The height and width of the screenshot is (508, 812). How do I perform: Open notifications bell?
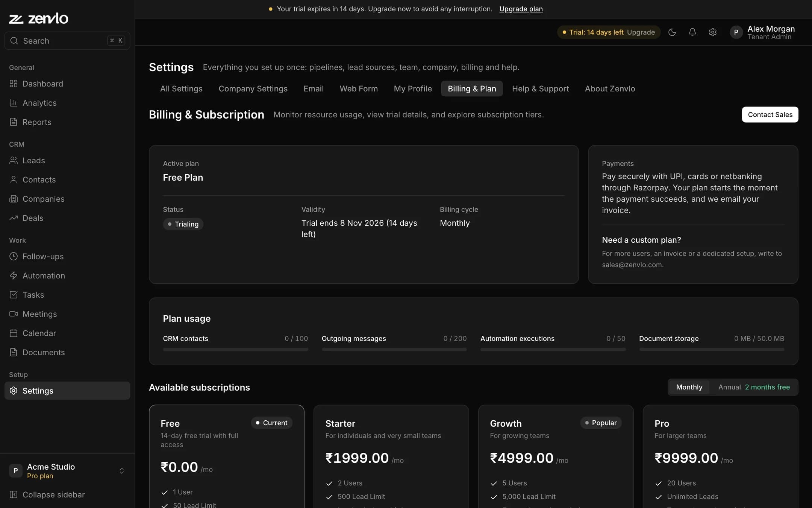click(692, 32)
